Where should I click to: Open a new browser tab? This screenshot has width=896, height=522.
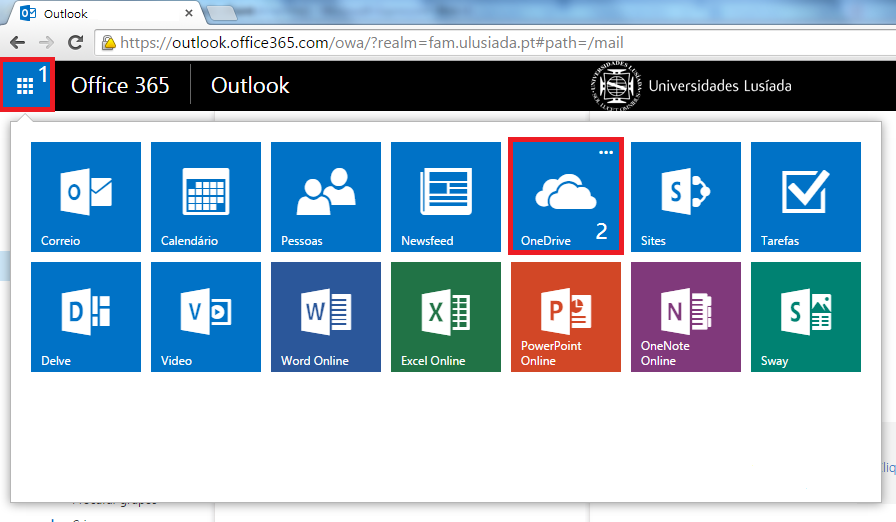[x=222, y=13]
